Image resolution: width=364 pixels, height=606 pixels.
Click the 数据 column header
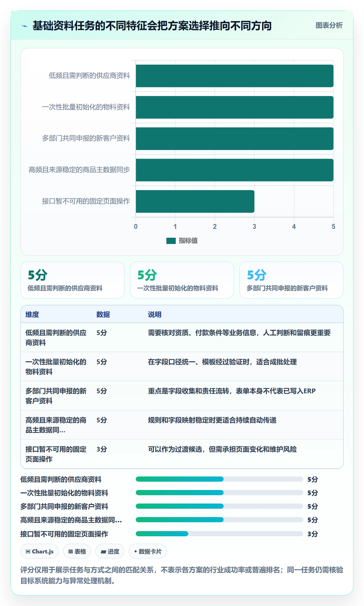pyautogui.click(x=103, y=314)
